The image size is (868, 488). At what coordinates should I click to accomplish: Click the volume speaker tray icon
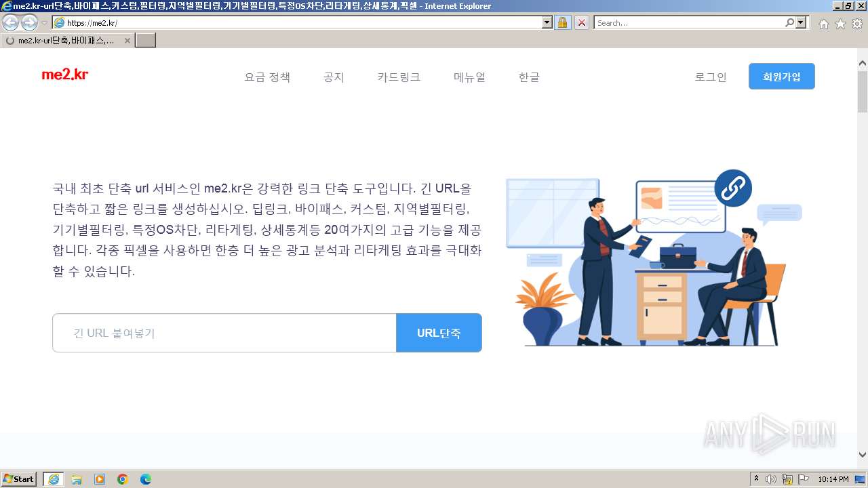pyautogui.click(x=771, y=479)
